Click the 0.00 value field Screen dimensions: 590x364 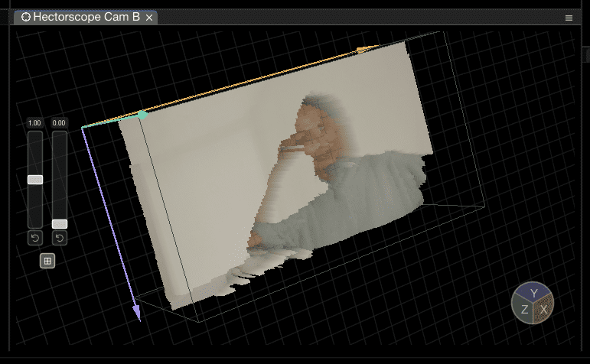coord(60,122)
